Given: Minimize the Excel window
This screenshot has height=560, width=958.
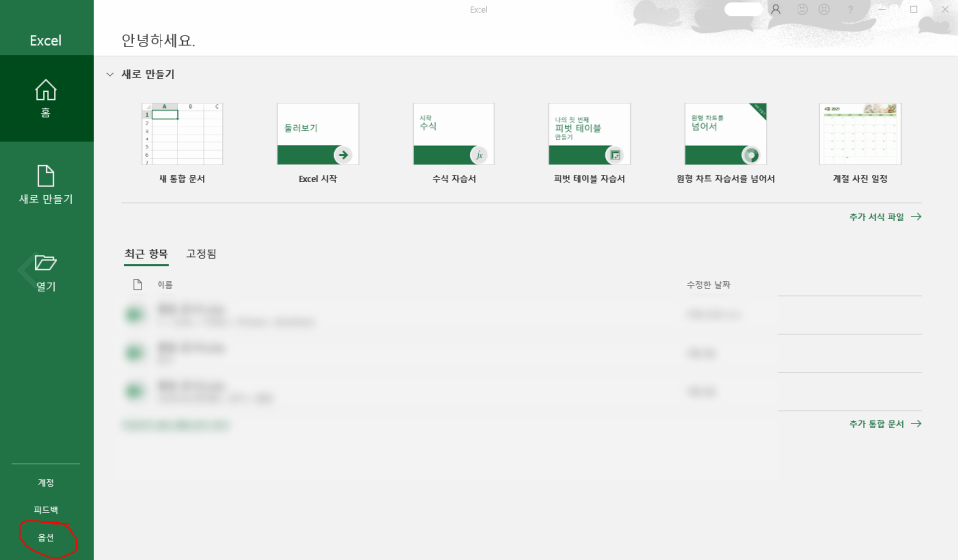Looking at the screenshot, I should pyautogui.click(x=882, y=9).
